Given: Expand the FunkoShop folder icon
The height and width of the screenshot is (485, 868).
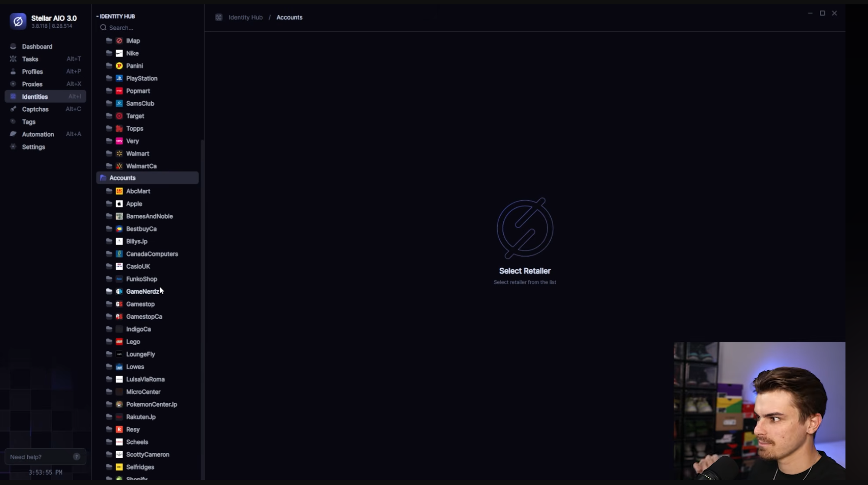Looking at the screenshot, I should 109,279.
